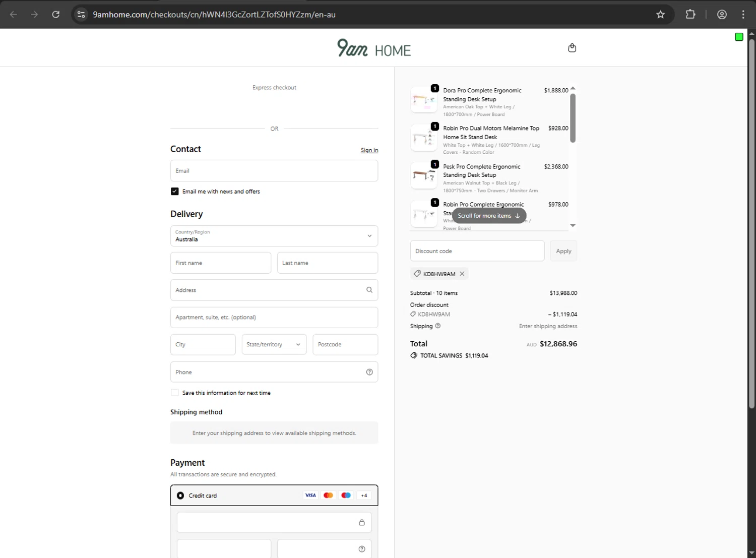Click the Subtotal · 10 items label
The height and width of the screenshot is (558, 756).
[434, 293]
